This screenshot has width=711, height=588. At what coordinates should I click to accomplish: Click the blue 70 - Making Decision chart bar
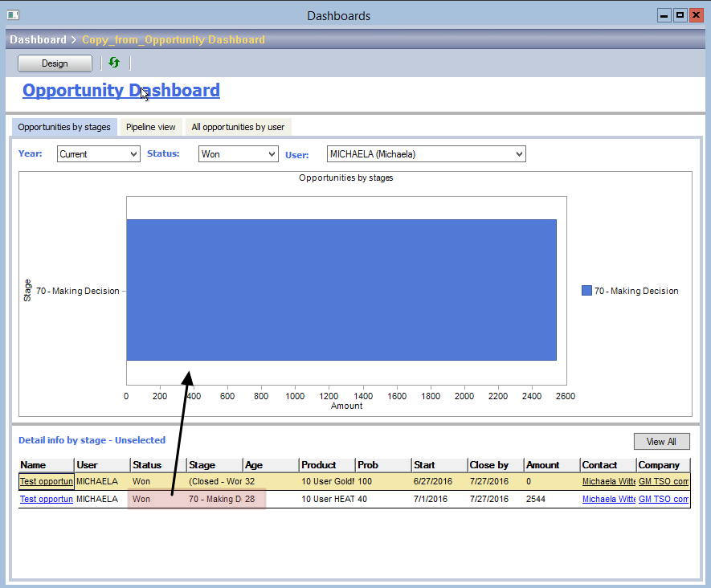pyautogui.click(x=341, y=290)
